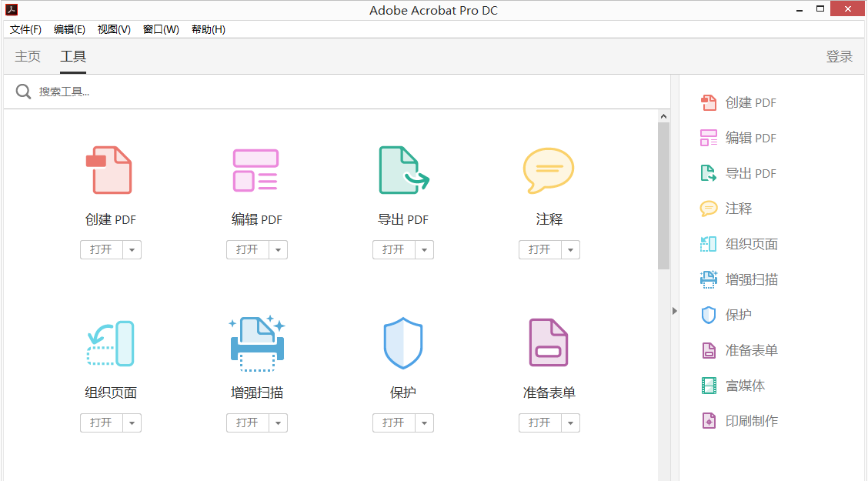Click the large 准备表单 form icon

[x=549, y=342]
